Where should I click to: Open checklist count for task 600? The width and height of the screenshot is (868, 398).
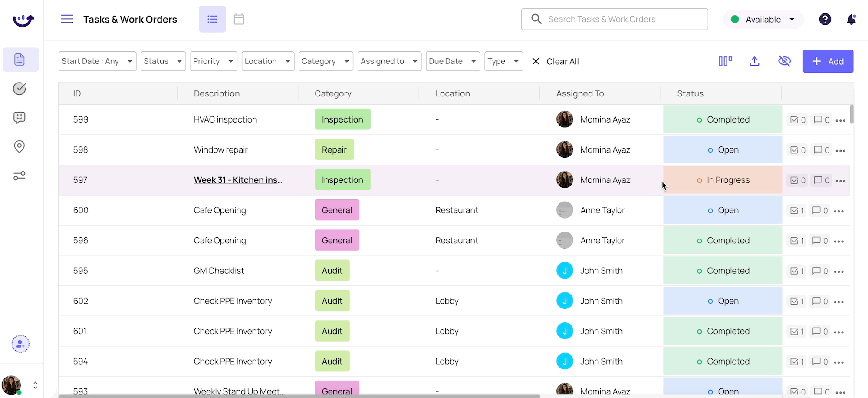coord(797,211)
